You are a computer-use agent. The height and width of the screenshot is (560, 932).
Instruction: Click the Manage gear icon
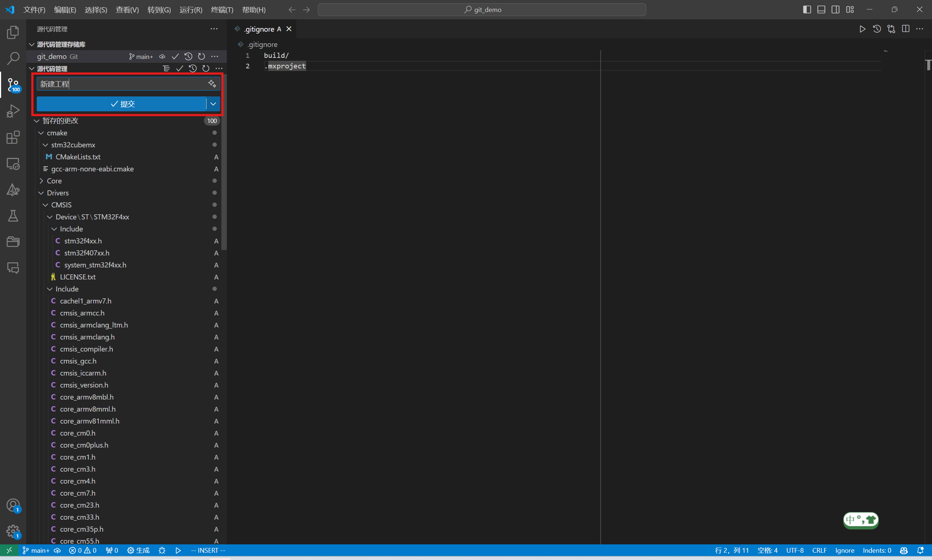pyautogui.click(x=13, y=531)
